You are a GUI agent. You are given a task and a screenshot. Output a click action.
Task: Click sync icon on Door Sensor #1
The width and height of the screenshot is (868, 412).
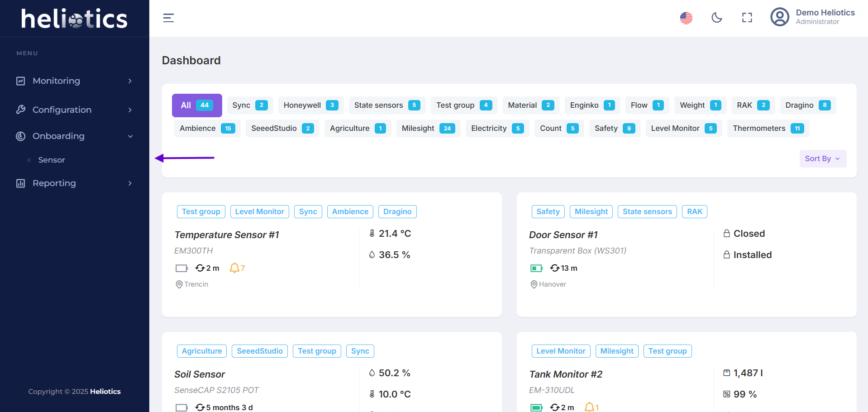coord(555,268)
